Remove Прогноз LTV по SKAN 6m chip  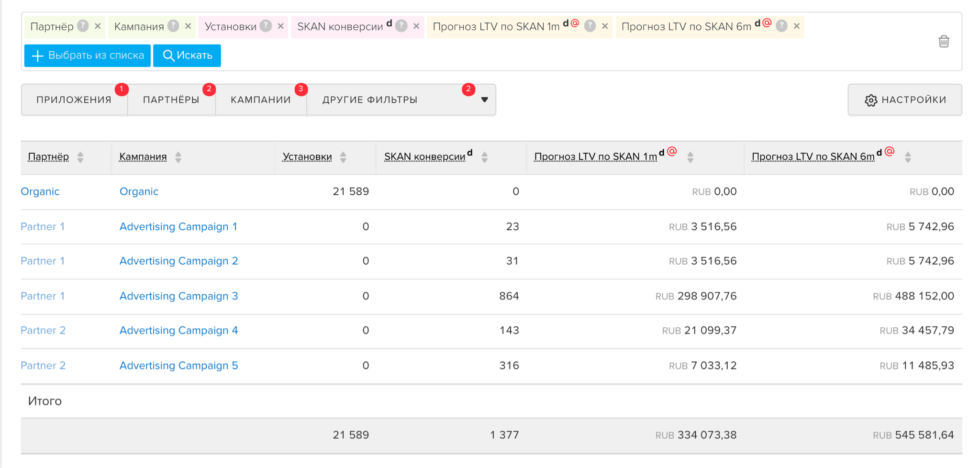point(797,26)
